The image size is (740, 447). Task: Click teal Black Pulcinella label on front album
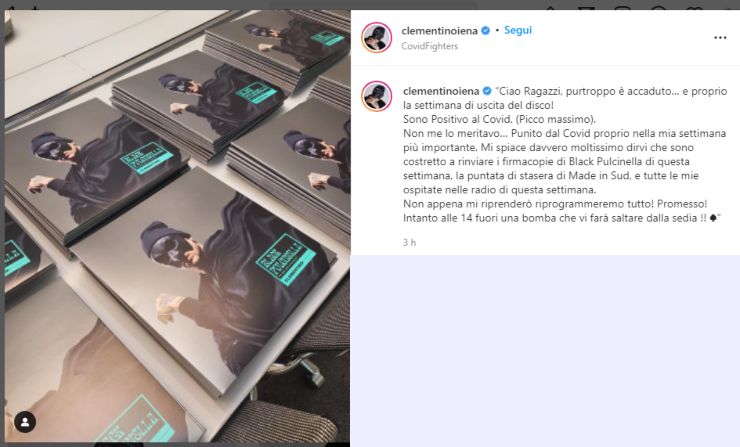(x=285, y=259)
